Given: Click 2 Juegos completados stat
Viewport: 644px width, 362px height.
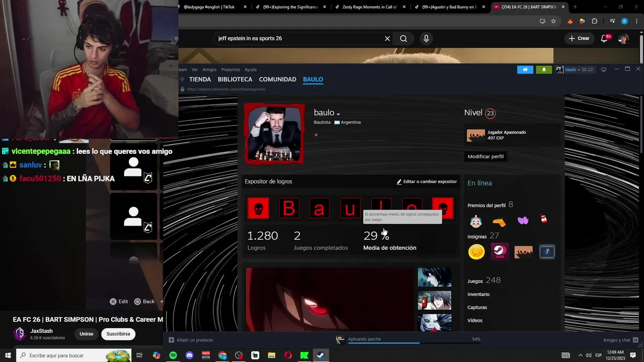Looking at the screenshot, I should (x=320, y=239).
